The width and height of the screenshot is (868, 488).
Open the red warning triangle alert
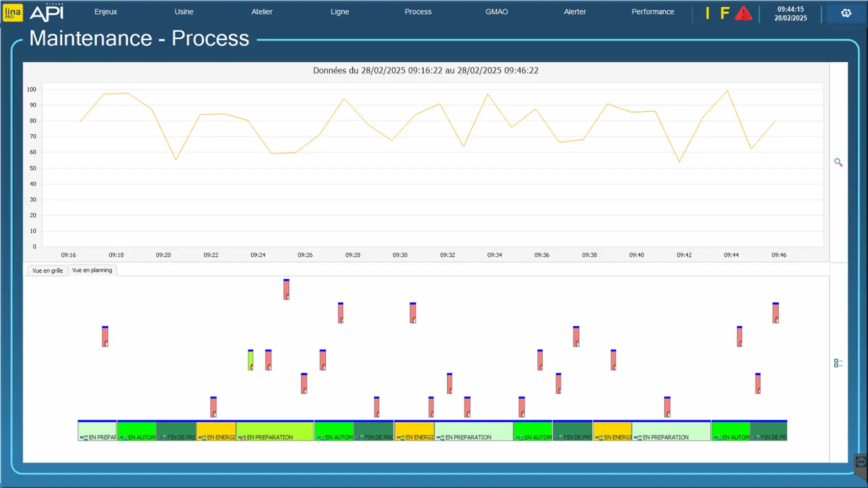[x=743, y=14]
